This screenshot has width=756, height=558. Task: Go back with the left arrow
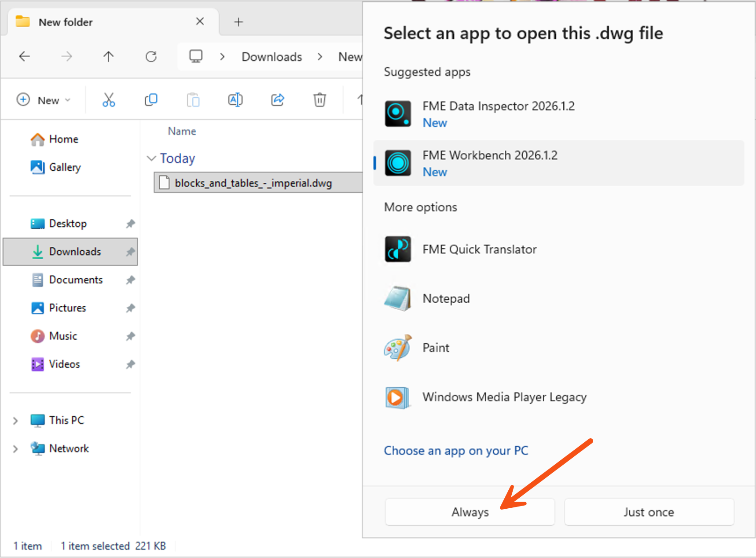point(25,56)
